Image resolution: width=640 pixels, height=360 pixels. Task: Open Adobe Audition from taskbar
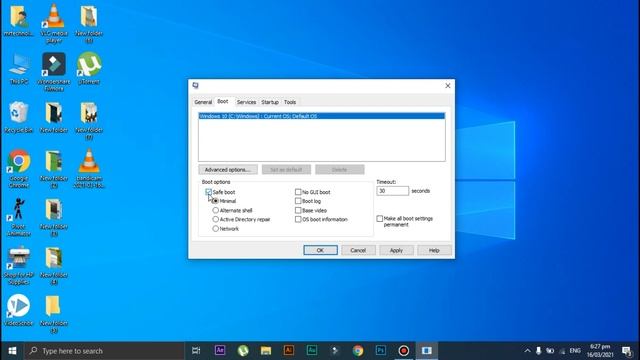[312, 350]
